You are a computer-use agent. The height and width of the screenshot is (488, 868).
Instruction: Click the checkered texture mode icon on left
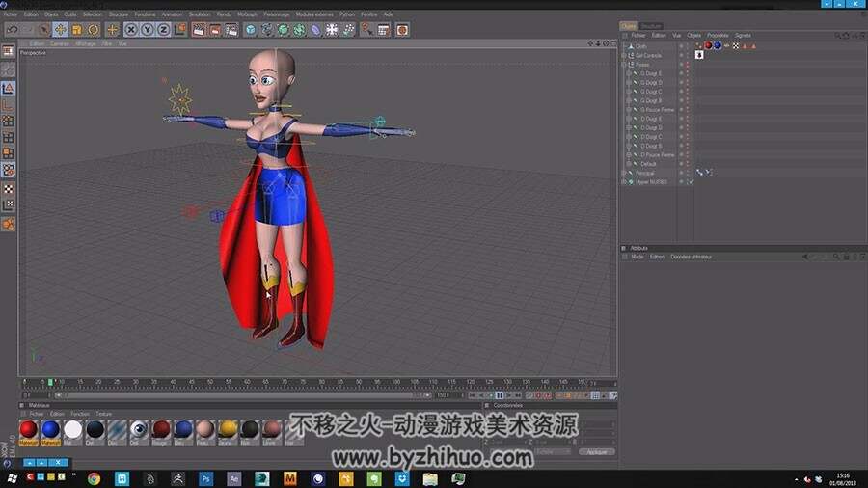click(x=8, y=189)
